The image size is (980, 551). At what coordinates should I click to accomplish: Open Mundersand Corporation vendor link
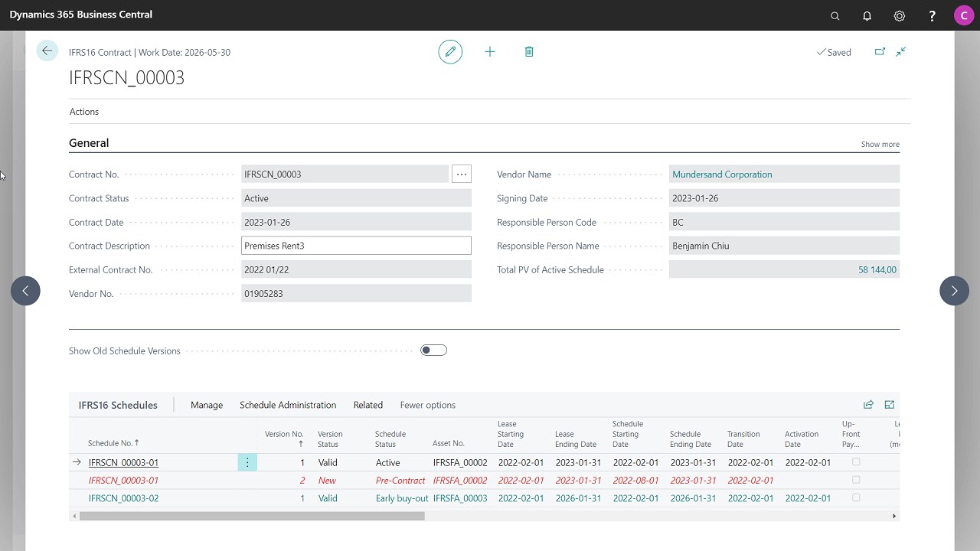pos(722,174)
